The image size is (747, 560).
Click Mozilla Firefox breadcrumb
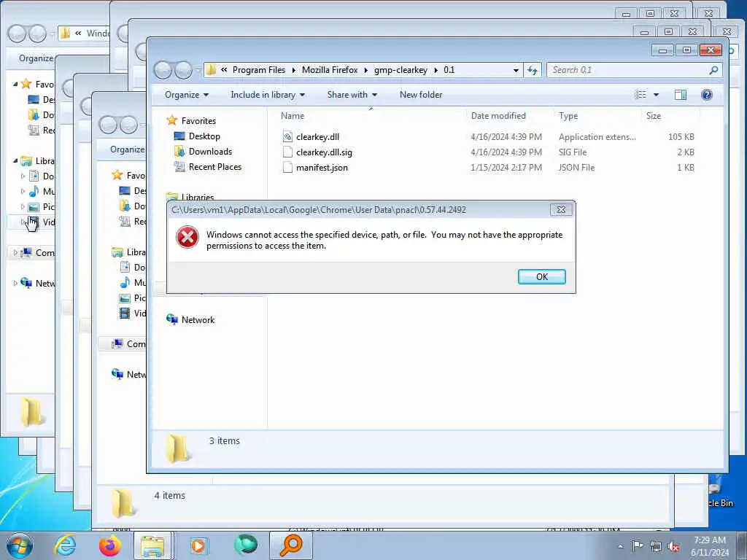(330, 70)
